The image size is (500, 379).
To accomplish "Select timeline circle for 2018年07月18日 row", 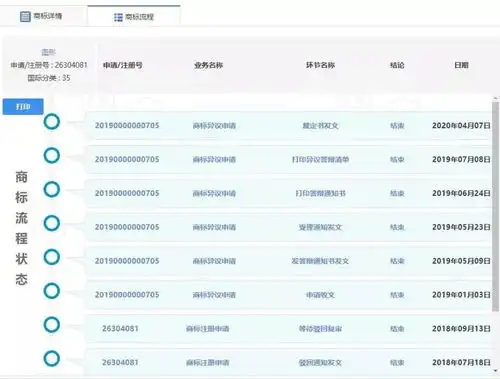I will click(52, 359).
